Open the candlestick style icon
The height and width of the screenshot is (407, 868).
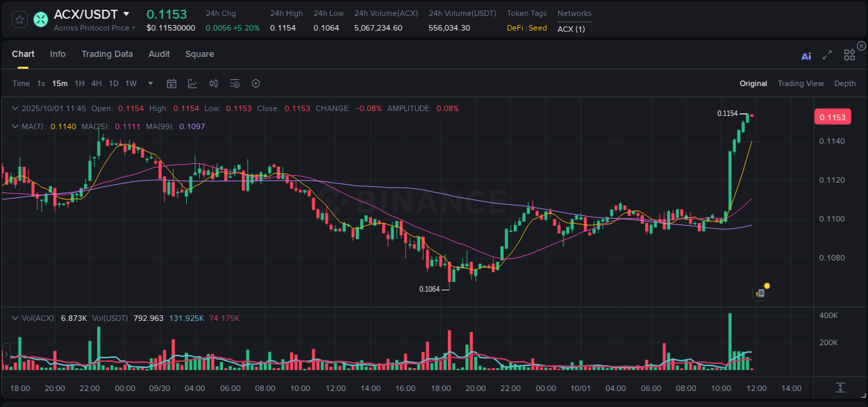214,83
